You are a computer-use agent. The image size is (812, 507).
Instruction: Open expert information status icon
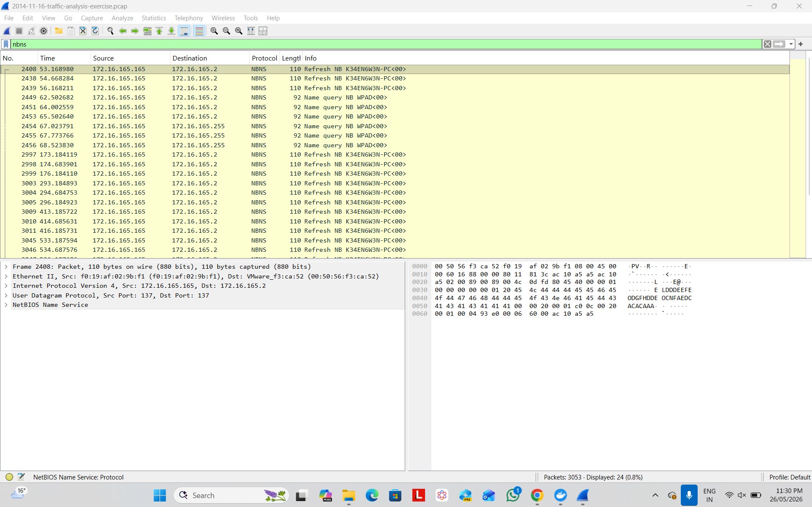click(x=9, y=477)
